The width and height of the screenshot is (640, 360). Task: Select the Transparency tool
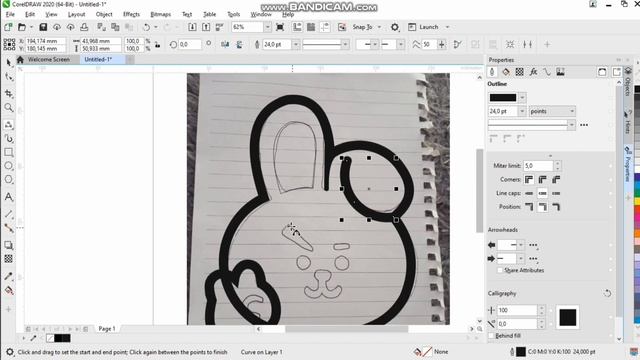9,259
